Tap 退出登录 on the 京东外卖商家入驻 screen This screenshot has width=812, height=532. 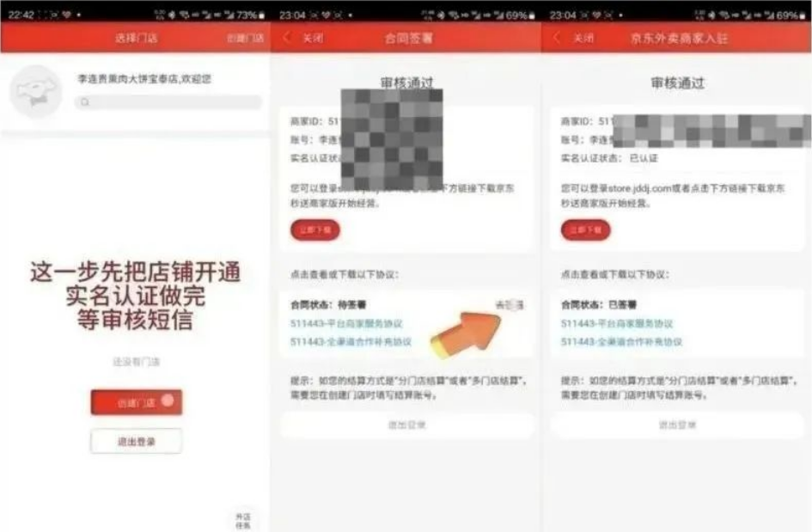coord(678,425)
